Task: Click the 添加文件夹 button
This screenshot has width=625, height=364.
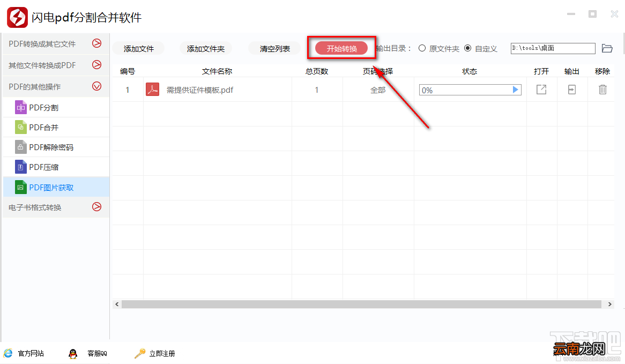Action: pos(206,49)
